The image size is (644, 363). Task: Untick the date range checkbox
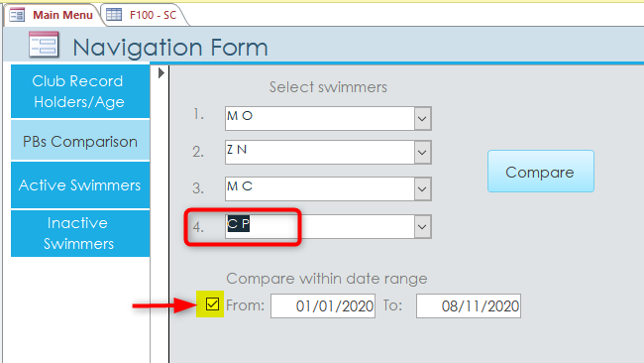(212, 304)
